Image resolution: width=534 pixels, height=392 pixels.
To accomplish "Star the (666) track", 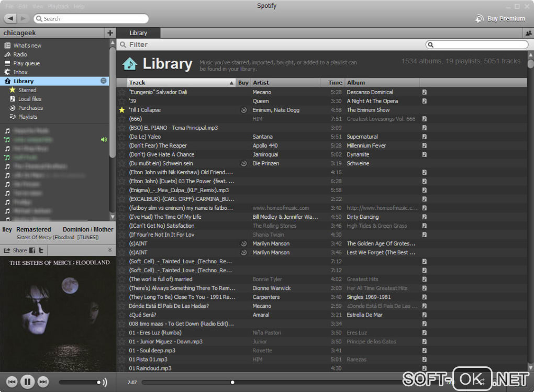I will click(121, 119).
